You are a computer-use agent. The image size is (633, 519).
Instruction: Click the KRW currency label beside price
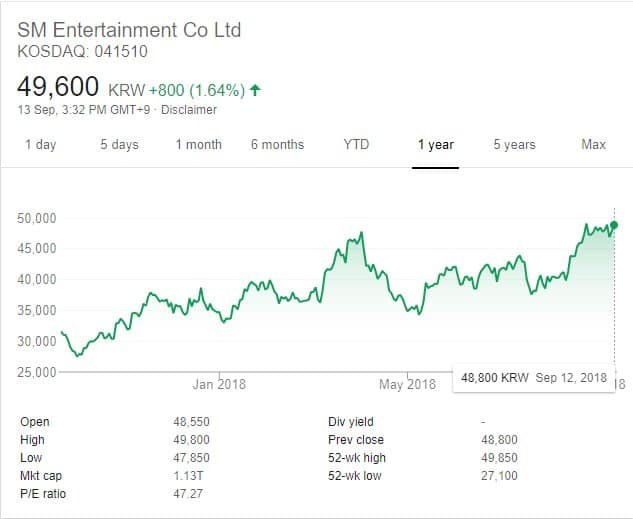(x=127, y=90)
